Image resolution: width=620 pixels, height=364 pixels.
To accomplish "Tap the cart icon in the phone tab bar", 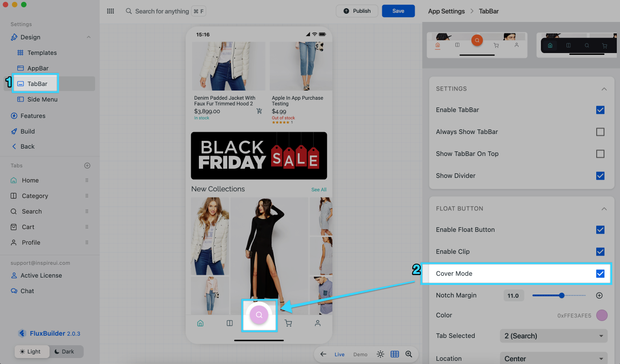I will [x=288, y=323].
